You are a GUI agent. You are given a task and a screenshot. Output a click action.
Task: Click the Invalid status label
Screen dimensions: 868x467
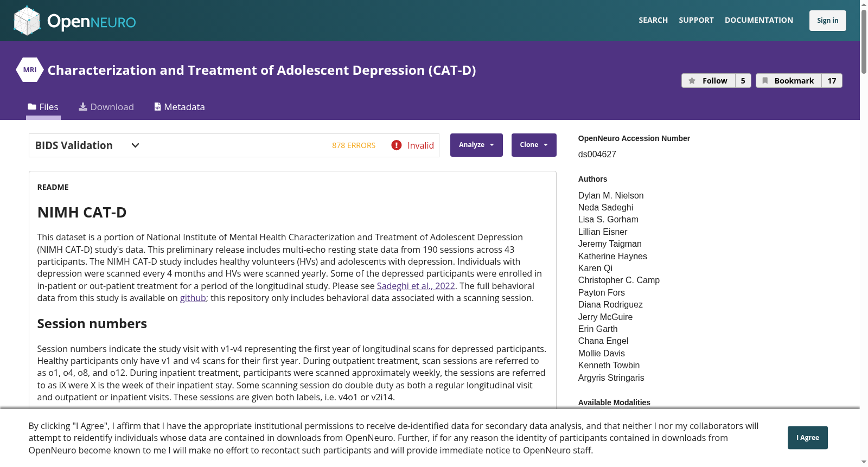coord(420,145)
